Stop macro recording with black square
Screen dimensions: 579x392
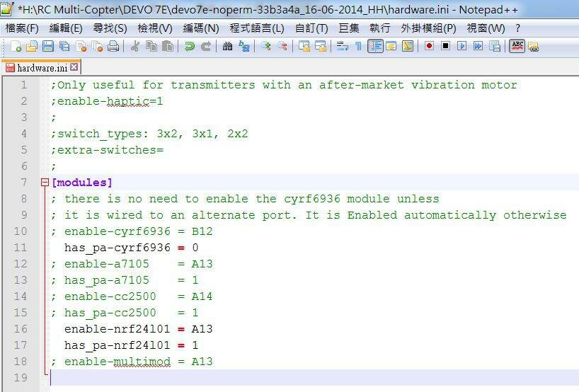click(x=446, y=46)
